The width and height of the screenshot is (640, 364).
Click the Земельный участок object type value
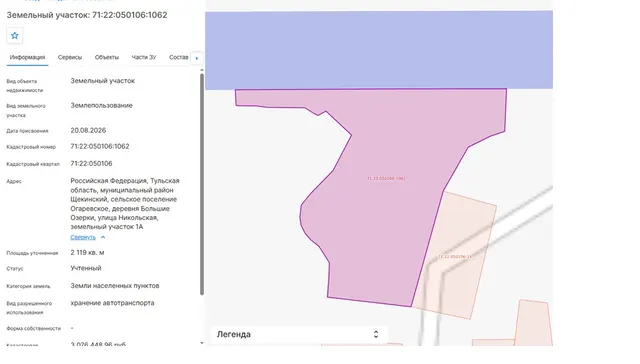102,81
